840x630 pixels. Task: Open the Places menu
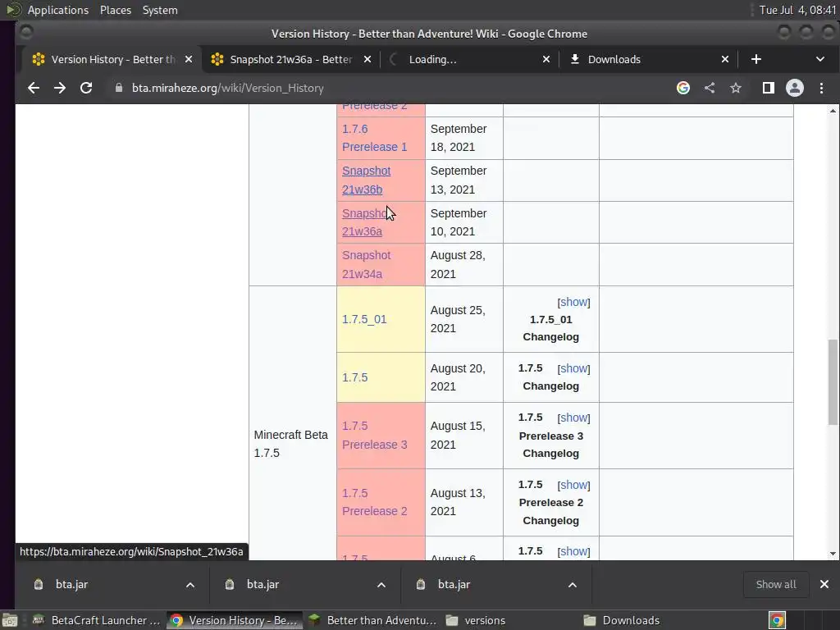(x=115, y=10)
